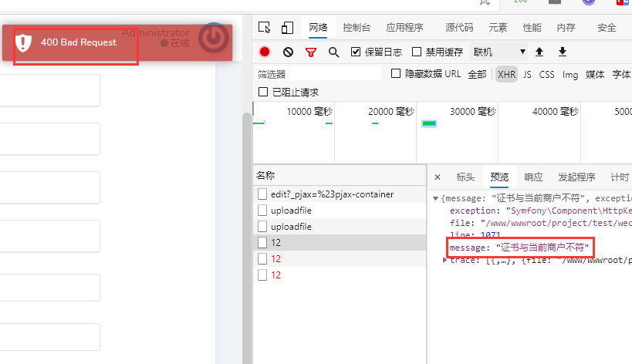Click the green bar in the network timeline overview
This screenshot has height=364, width=632.
(429, 123)
